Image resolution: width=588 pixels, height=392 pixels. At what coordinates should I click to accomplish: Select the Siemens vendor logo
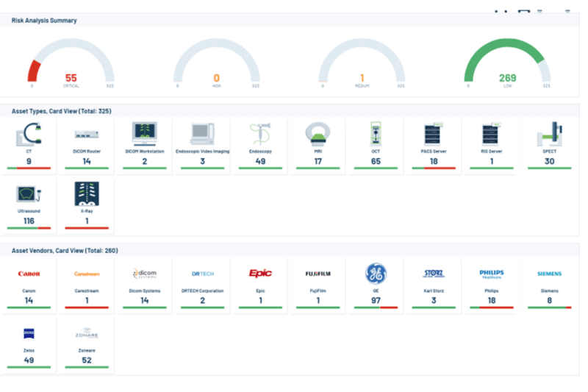coord(549,274)
